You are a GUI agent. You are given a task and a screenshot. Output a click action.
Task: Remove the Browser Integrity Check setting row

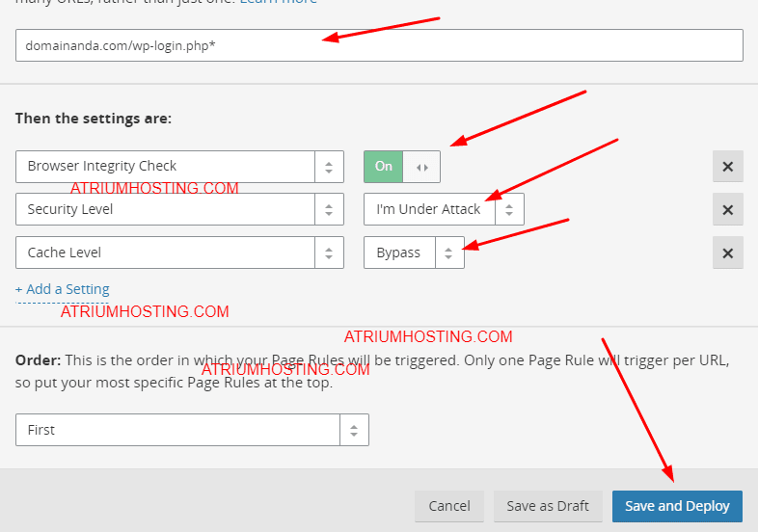coord(727,167)
